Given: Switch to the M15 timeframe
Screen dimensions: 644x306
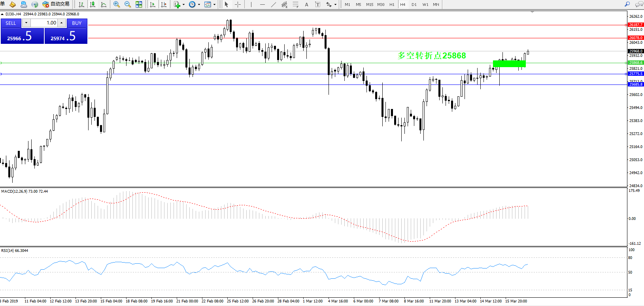Looking at the screenshot, I should tap(370, 4).
